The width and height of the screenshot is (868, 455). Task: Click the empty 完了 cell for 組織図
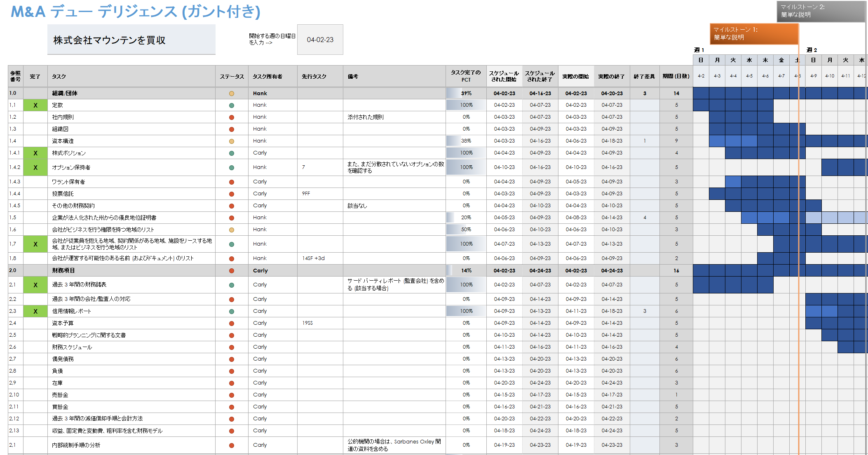click(x=35, y=129)
